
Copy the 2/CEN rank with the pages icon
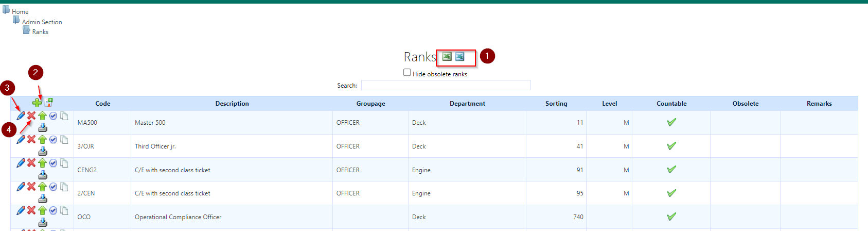(64, 187)
